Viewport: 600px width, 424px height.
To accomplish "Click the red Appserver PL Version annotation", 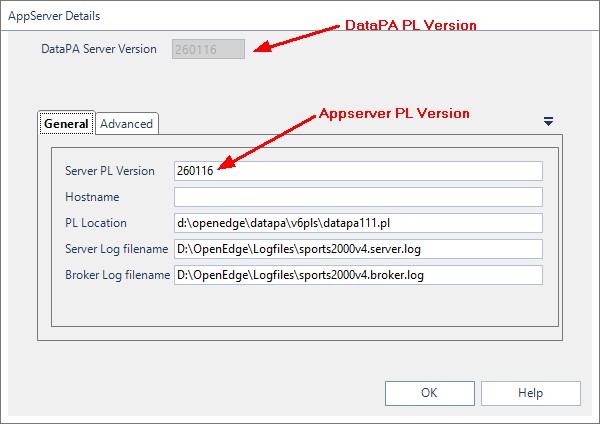I will [394, 113].
